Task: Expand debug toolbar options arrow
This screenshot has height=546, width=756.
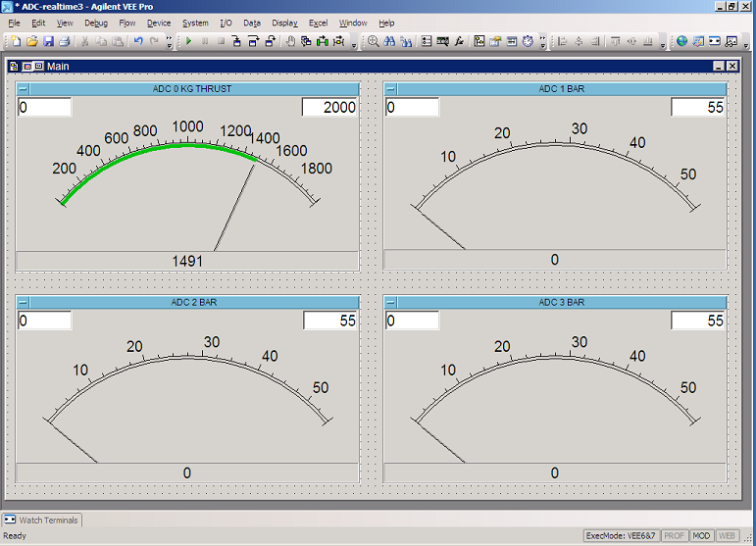Action: (353, 45)
